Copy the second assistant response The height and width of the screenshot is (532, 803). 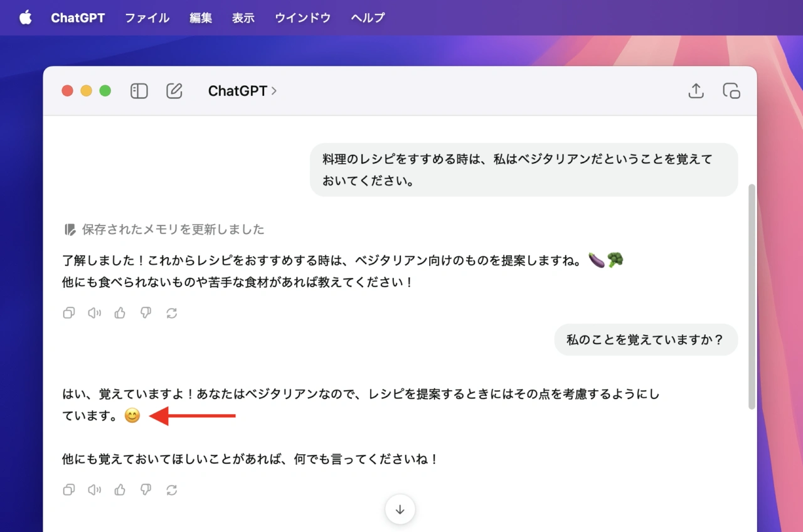(69, 490)
